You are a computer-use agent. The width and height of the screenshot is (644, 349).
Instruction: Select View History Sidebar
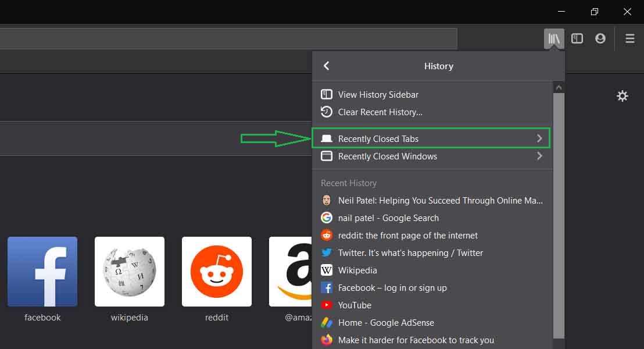pyautogui.click(x=378, y=95)
